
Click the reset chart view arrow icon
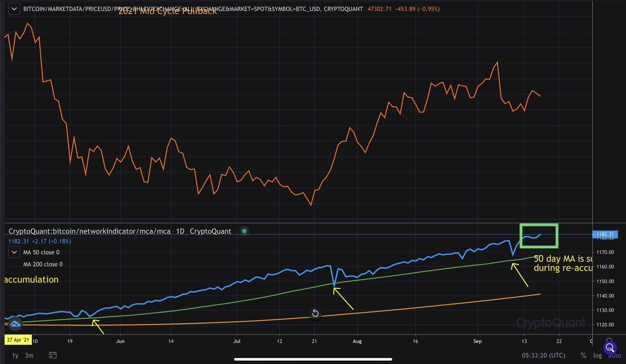pyautogui.click(x=315, y=313)
